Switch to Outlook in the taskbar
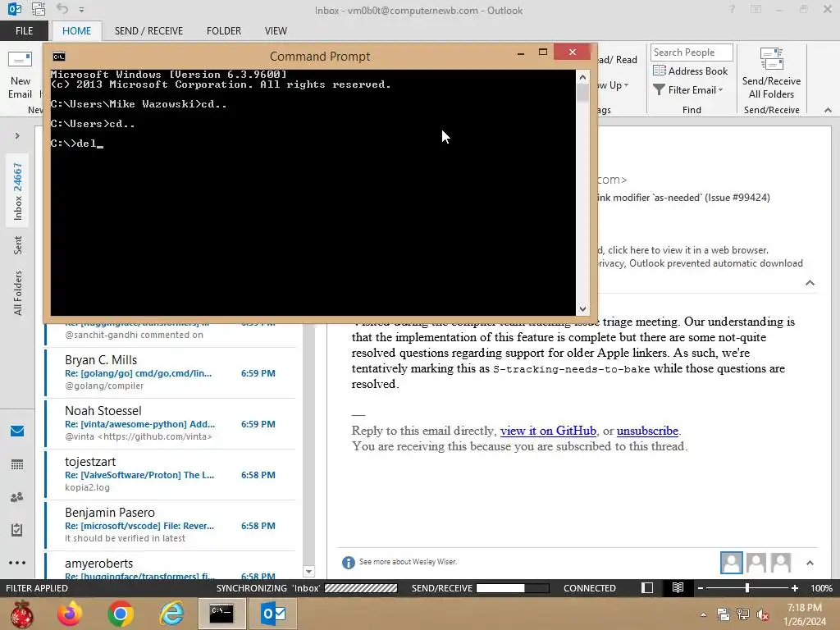The height and width of the screenshot is (630, 840). tap(273, 614)
